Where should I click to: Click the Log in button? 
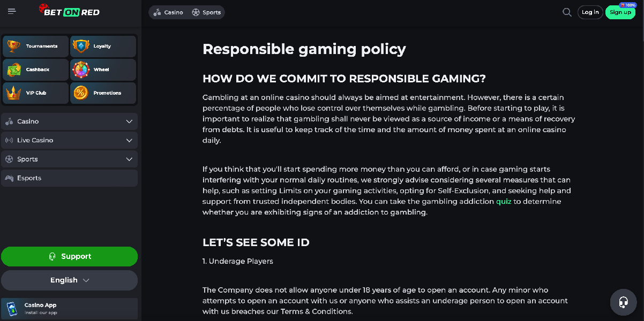pos(590,12)
